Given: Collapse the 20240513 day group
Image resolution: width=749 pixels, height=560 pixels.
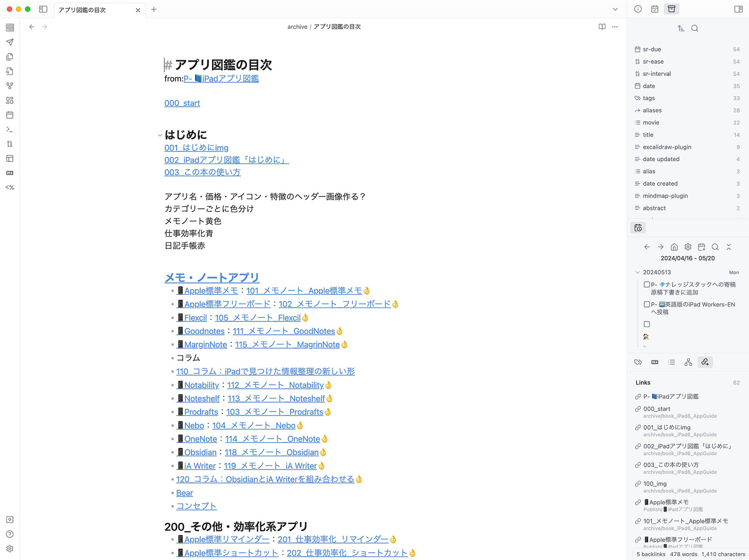Looking at the screenshot, I should tap(638, 273).
